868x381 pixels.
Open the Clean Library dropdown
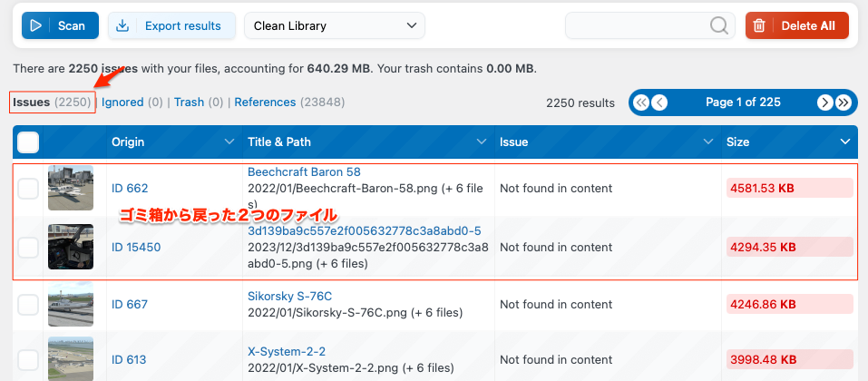coord(334,25)
